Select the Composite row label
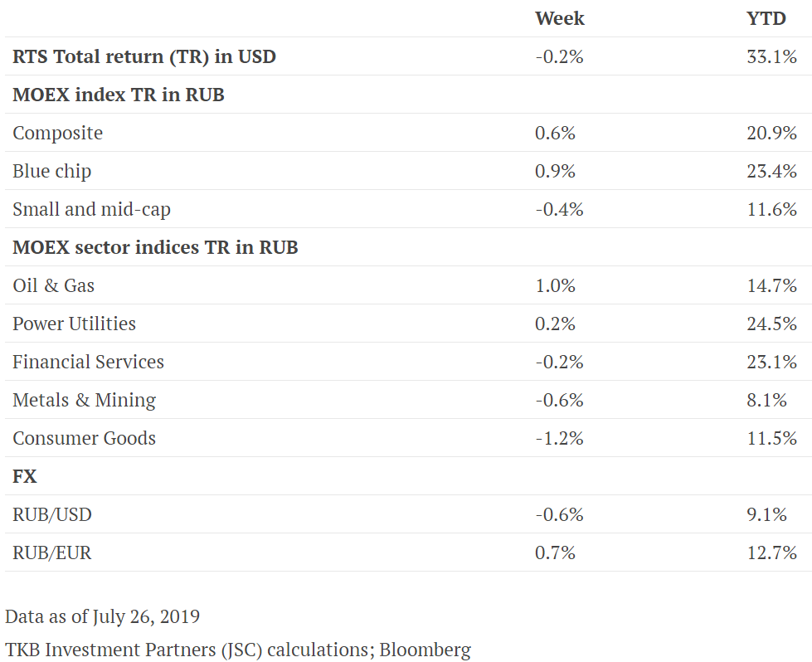 (58, 133)
